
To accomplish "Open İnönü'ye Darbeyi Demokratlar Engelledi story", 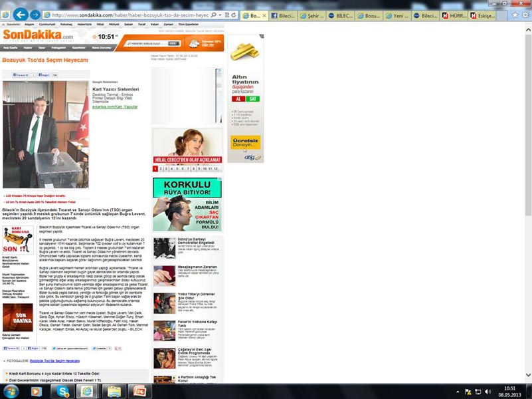I will [196, 241].
